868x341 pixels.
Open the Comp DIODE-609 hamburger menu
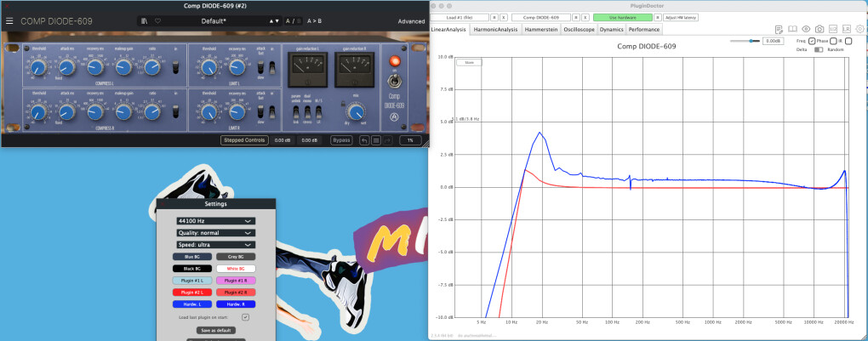coord(9,21)
